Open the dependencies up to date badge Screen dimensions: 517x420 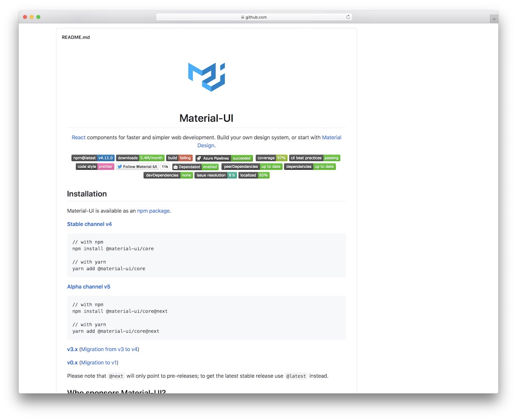point(310,166)
